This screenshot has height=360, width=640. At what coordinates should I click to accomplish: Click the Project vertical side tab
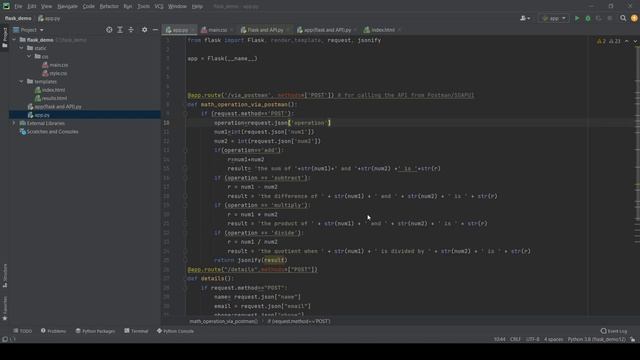5,38
